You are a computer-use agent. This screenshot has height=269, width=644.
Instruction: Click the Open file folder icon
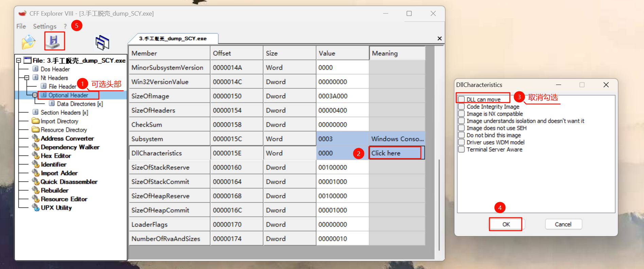point(29,42)
